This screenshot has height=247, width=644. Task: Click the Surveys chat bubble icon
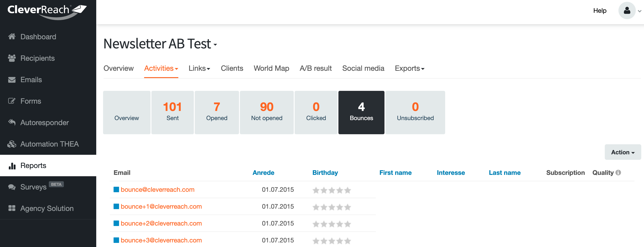point(12,187)
